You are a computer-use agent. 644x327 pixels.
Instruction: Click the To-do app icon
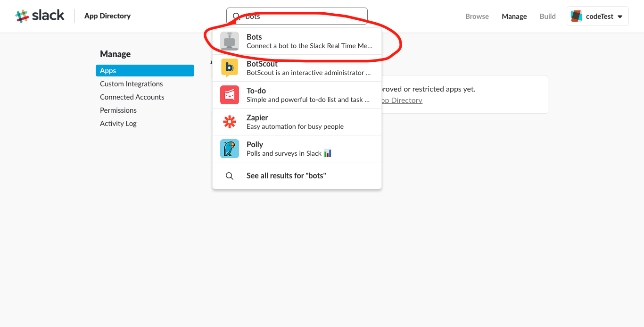coord(230,95)
